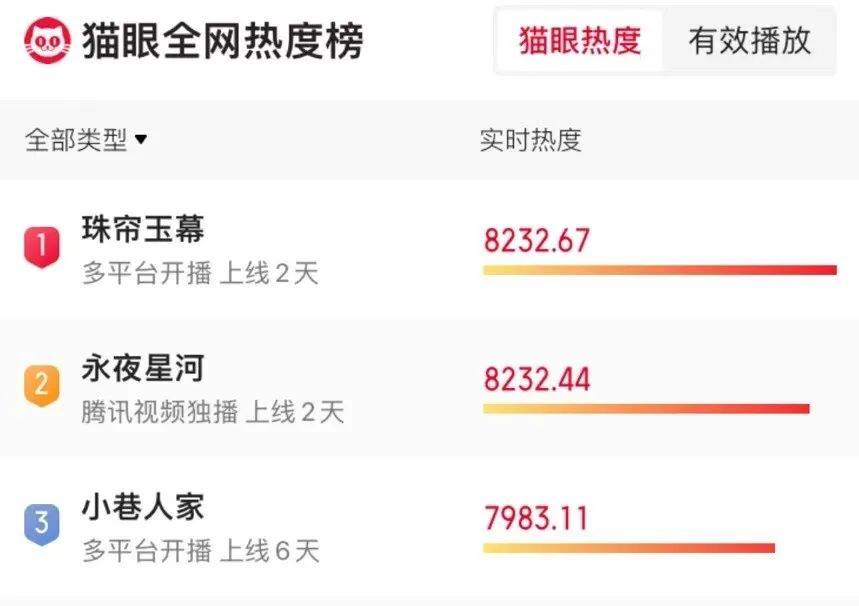The image size is (859, 606).
Task: Open the 小巷人家 show title
Action: coord(143,507)
